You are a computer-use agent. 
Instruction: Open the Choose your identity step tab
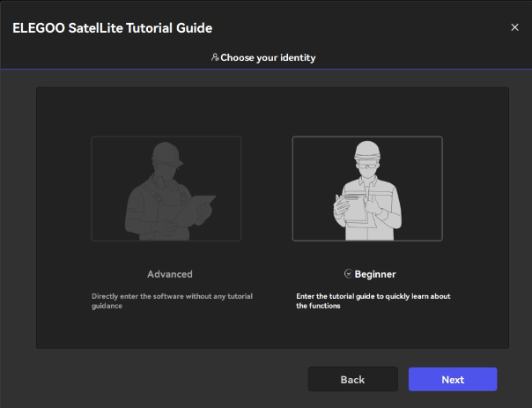point(264,57)
